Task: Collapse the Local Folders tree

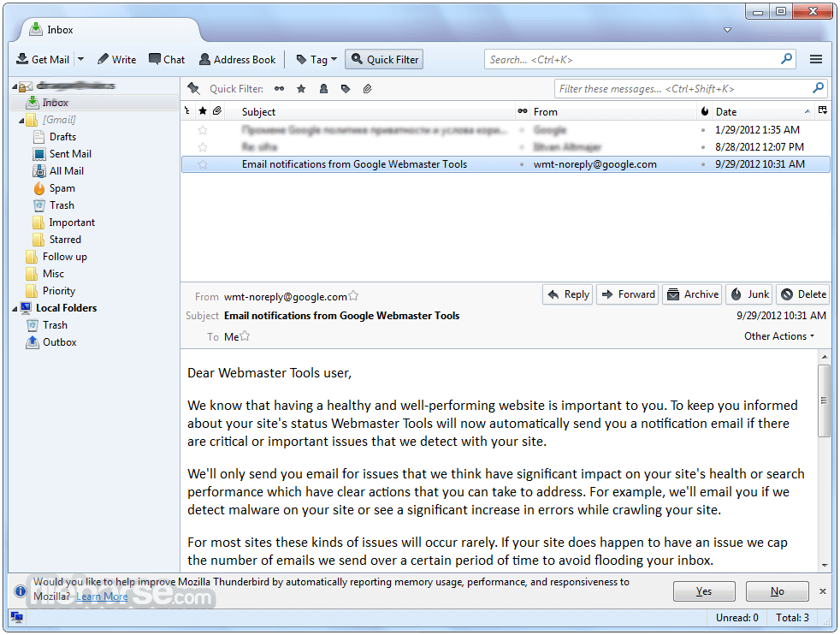Action: (x=15, y=309)
